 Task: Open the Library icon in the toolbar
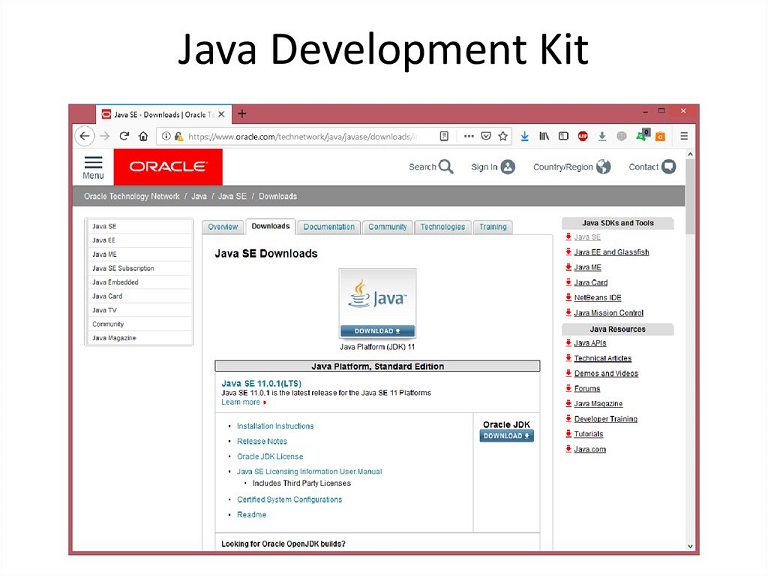[x=544, y=136]
